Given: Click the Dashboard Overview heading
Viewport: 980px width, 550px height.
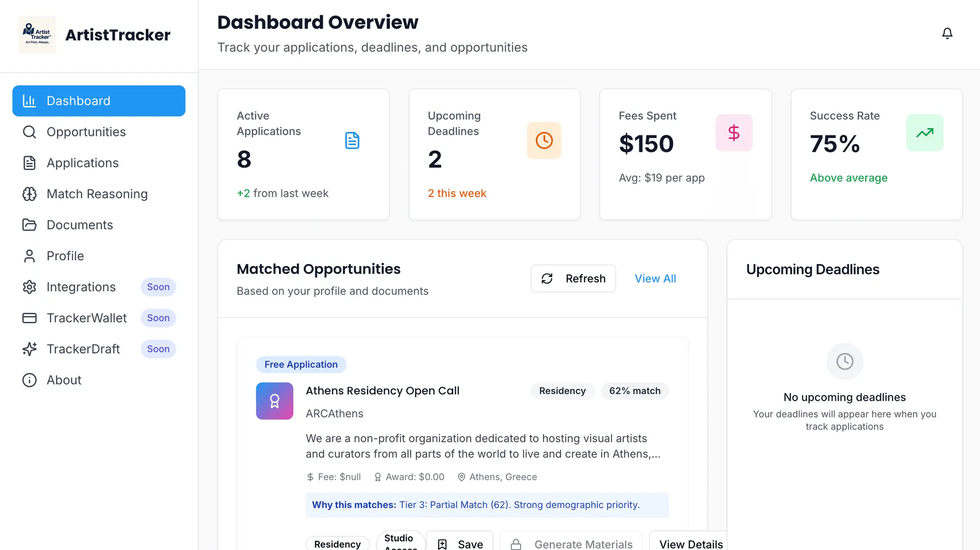Looking at the screenshot, I should 318,22.
